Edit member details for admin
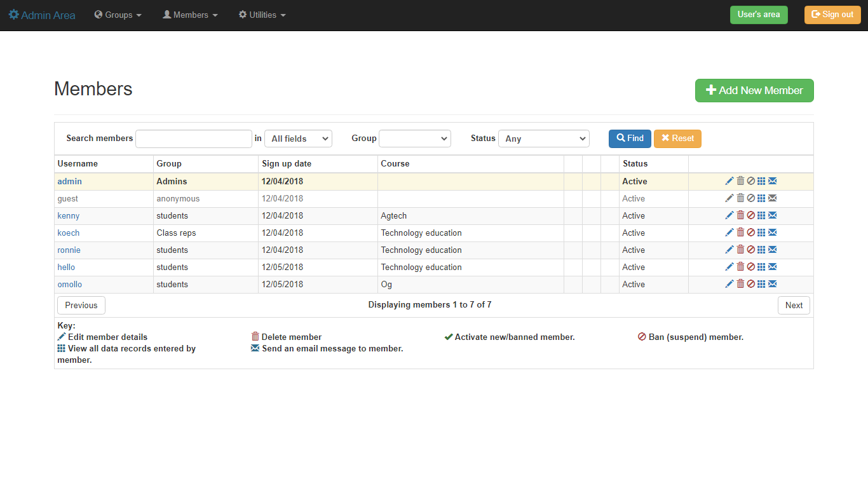This screenshot has width=868, height=488. (x=729, y=180)
